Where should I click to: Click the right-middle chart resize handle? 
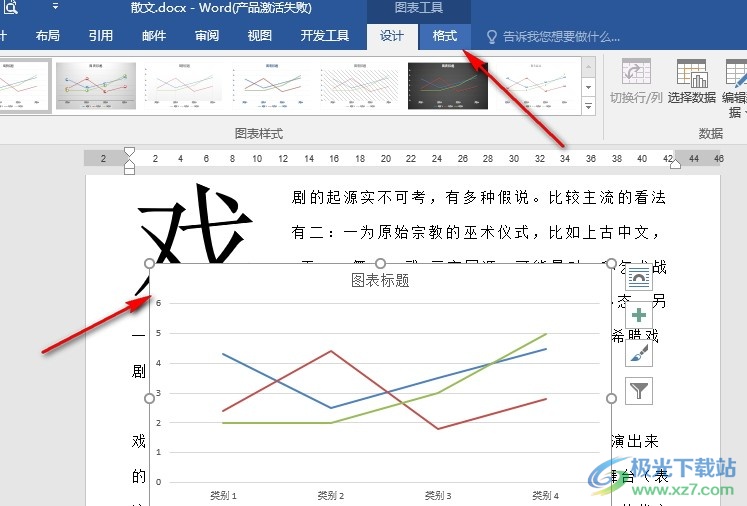(x=611, y=398)
